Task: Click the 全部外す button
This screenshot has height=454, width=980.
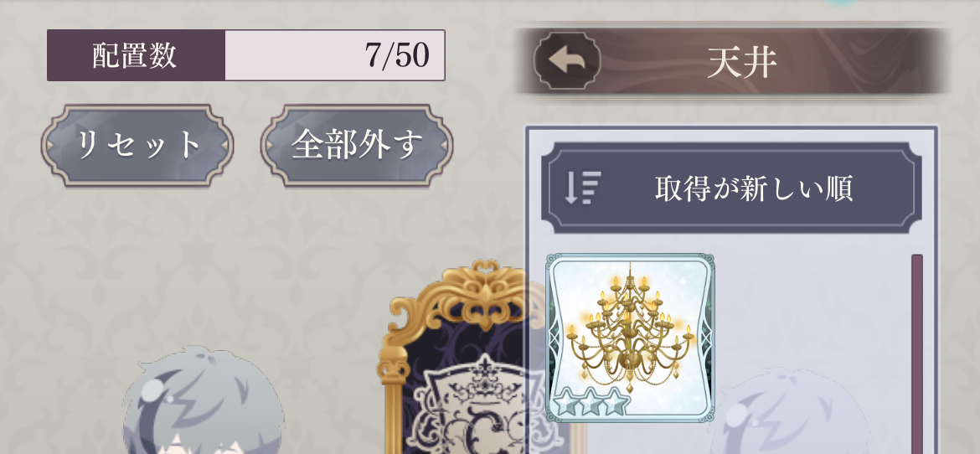Action: pyautogui.click(x=357, y=145)
